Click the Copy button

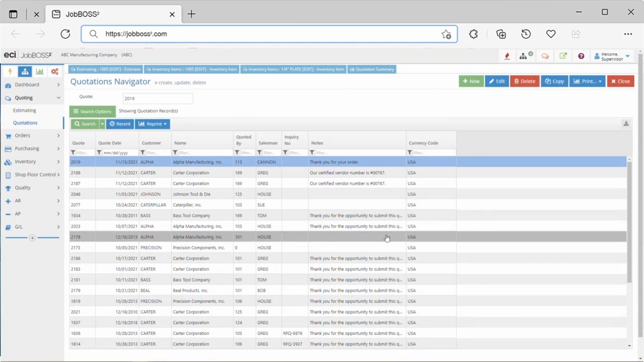click(554, 81)
